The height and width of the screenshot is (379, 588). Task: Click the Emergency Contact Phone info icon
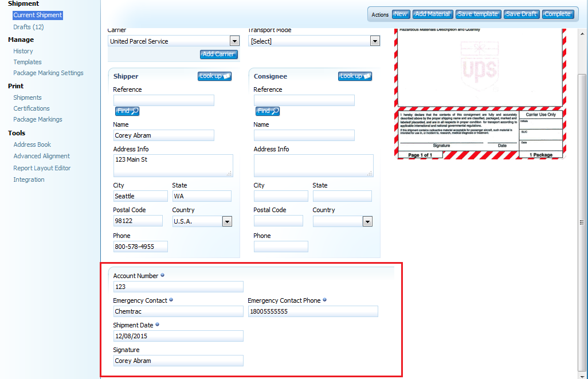click(x=325, y=300)
